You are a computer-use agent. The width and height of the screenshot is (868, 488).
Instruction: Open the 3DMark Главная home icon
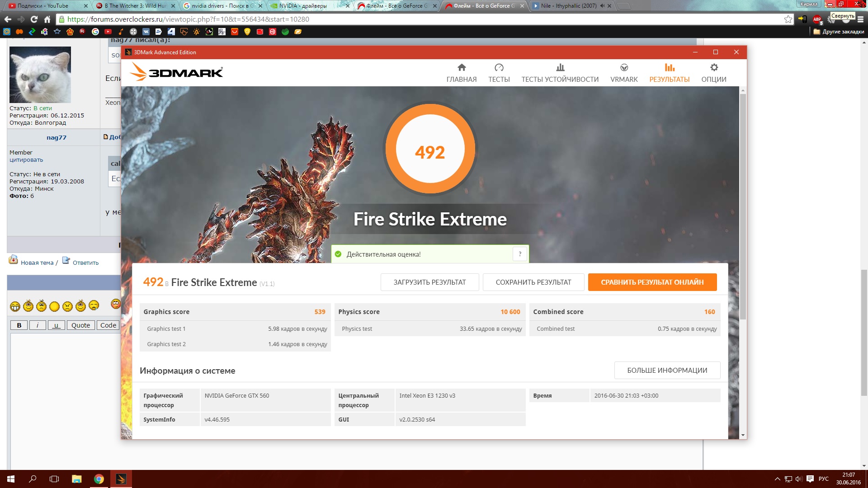461,68
